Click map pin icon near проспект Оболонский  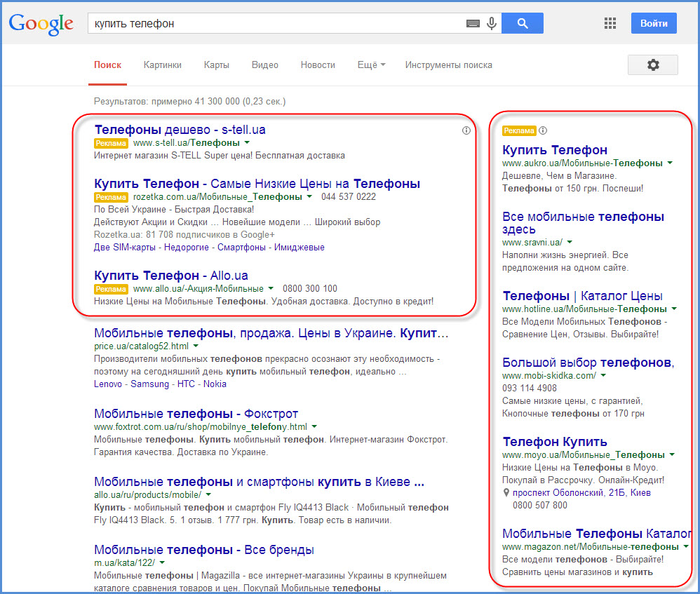tap(506, 493)
